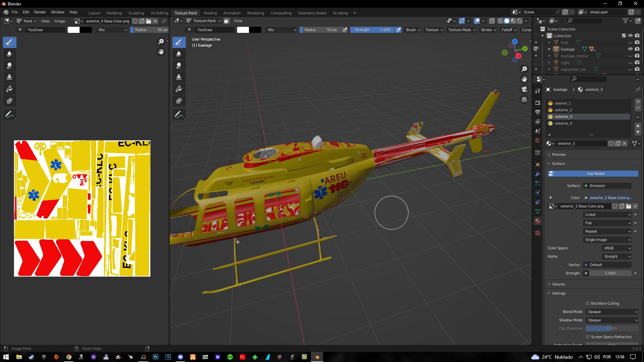Select the Clone tool in 3D viewport
The height and width of the screenshot is (362, 644).
pyautogui.click(x=179, y=77)
